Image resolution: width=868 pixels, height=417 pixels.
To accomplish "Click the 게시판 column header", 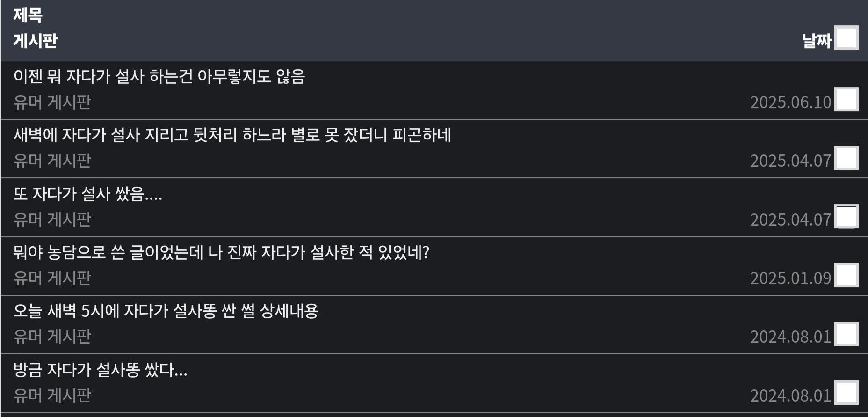I will (x=35, y=40).
